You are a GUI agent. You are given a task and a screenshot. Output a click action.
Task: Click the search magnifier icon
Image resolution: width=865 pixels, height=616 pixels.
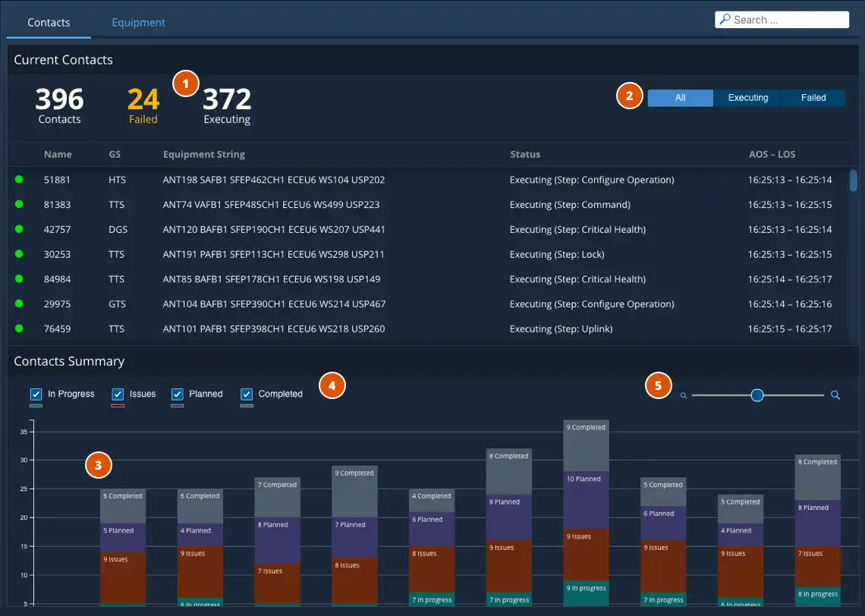(x=725, y=19)
